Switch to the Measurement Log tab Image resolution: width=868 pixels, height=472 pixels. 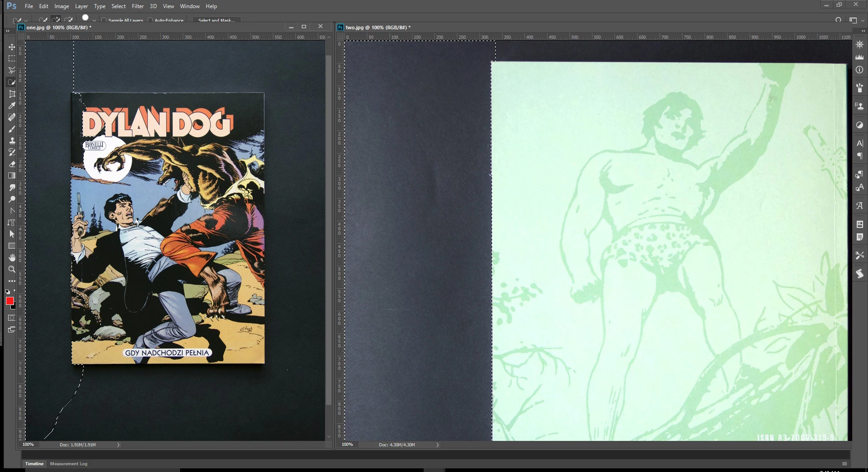point(68,463)
